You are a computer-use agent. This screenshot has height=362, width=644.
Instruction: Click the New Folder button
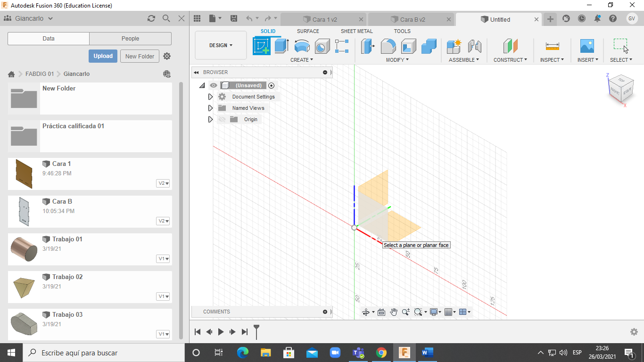pyautogui.click(x=140, y=56)
